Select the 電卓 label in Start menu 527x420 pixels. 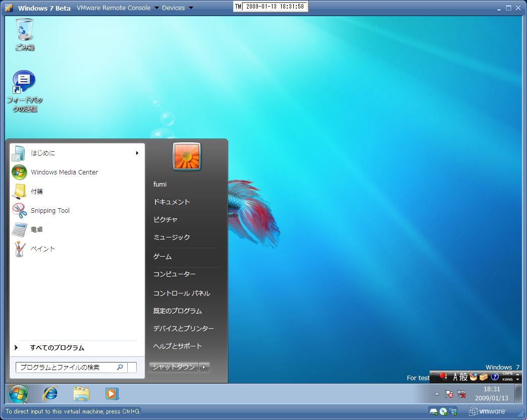click(37, 229)
